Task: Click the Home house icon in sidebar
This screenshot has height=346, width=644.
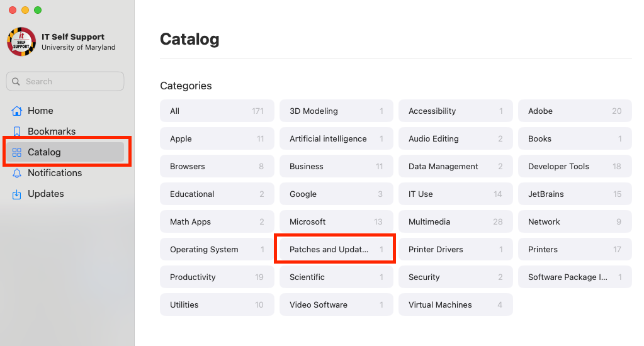Action: click(x=17, y=111)
